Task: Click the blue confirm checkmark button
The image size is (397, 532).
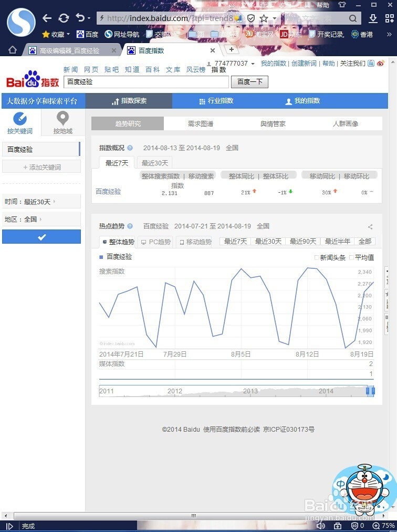Action: pyautogui.click(x=41, y=237)
